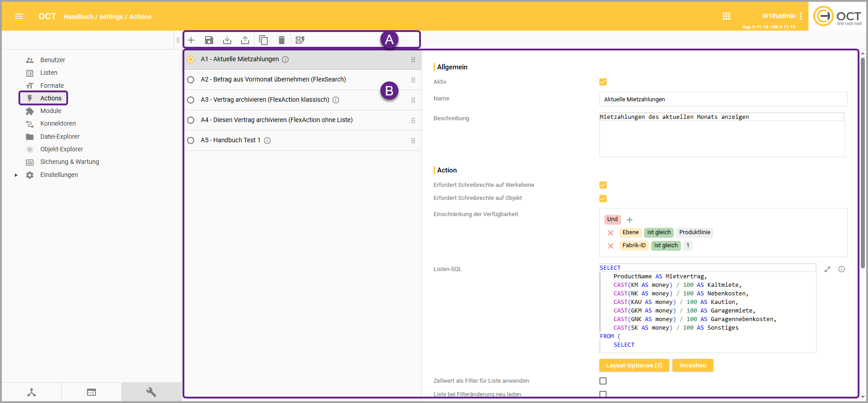Click drag handle of A2 row
Screen dimensions: 868x403
413,80
